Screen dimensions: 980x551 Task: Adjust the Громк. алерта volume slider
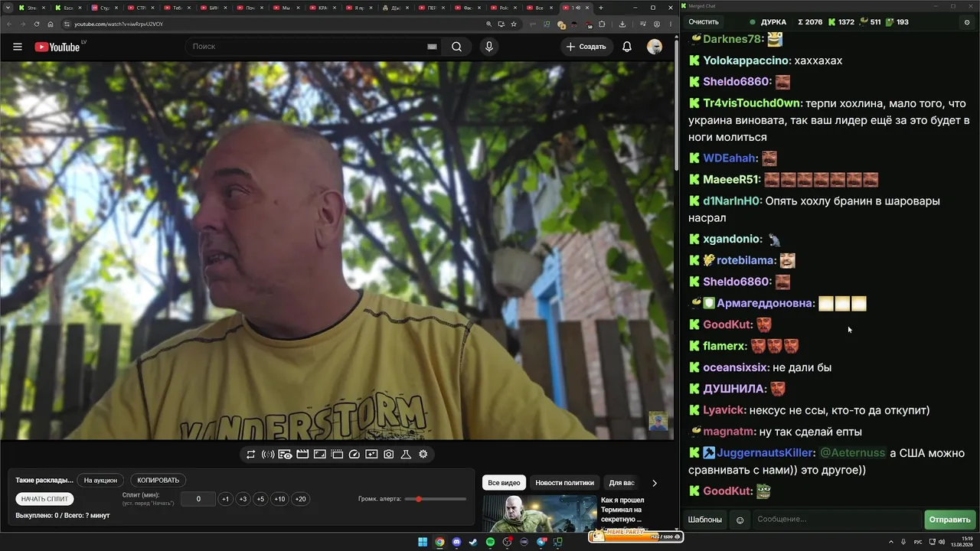click(436, 499)
